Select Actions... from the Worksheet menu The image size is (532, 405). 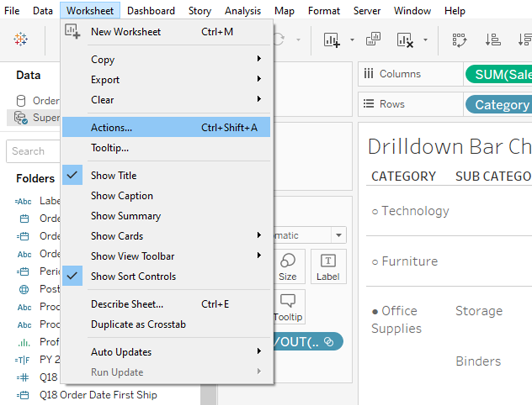[166, 127]
